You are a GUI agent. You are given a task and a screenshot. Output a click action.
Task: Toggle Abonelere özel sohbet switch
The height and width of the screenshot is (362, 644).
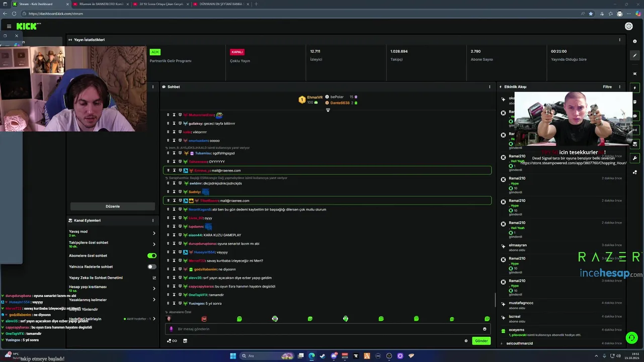click(151, 255)
